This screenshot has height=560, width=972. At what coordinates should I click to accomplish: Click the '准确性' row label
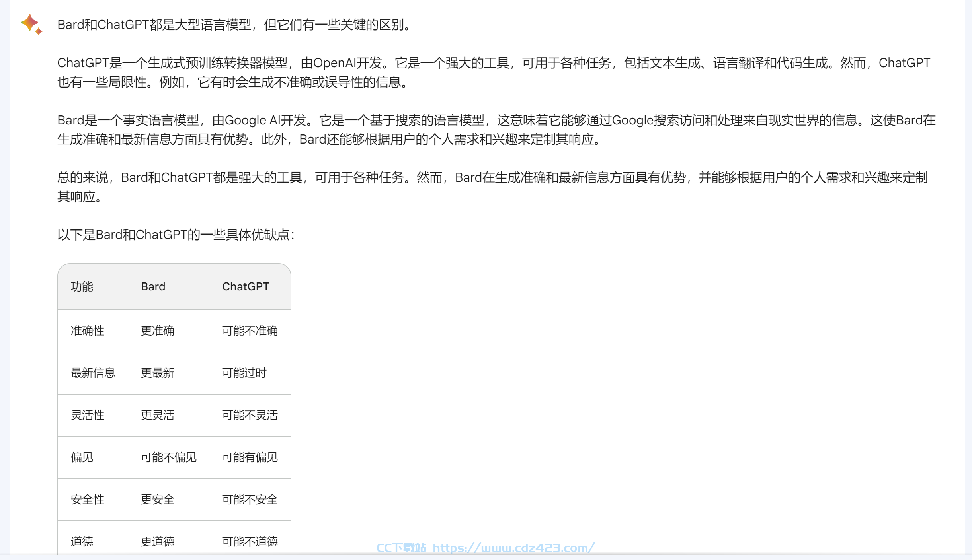(x=88, y=331)
